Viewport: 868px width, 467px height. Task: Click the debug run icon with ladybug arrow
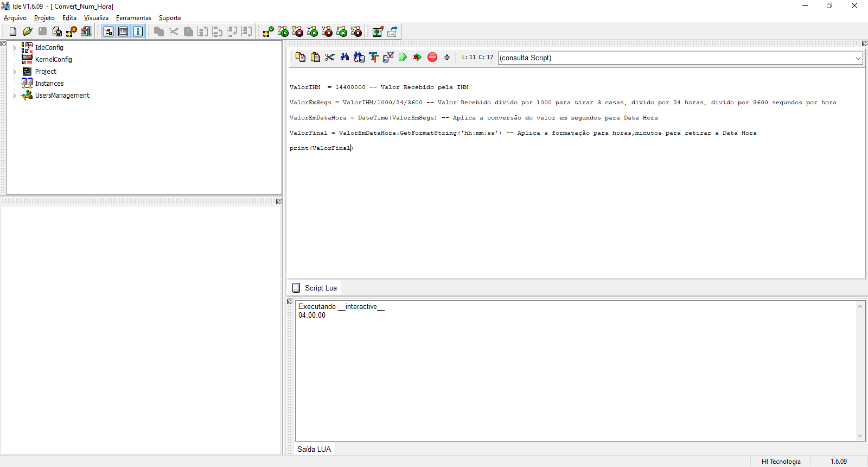tap(417, 57)
